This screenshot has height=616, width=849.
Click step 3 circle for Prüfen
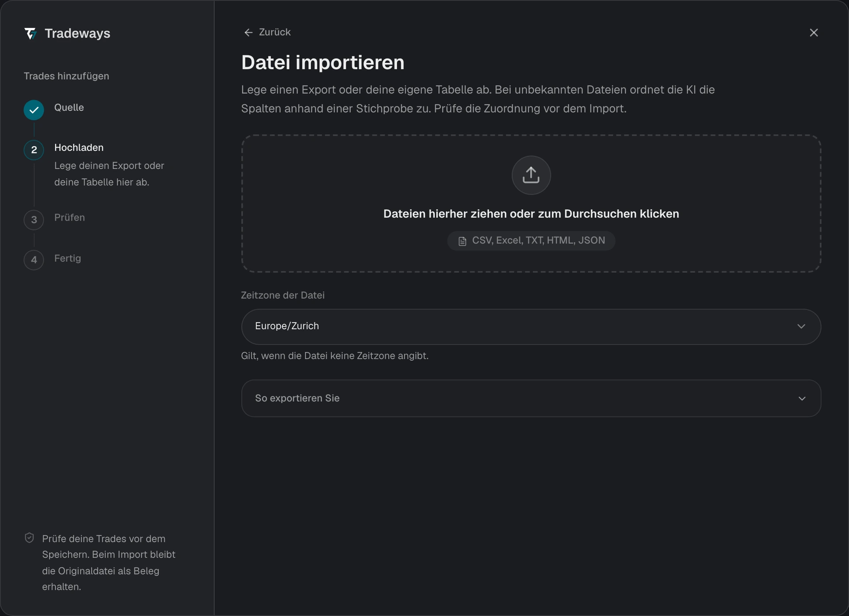coord(34,220)
